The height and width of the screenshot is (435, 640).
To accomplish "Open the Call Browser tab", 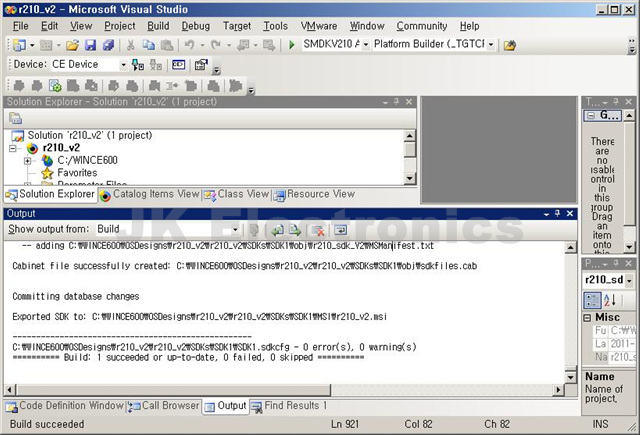I will (164, 406).
